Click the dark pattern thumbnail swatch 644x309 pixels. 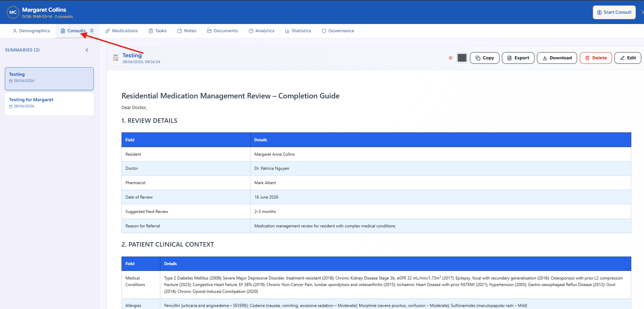tap(462, 58)
